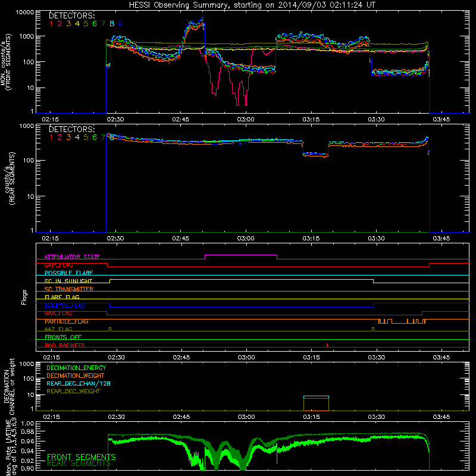
Task: Select cyan detector number 8 in the front segments legend
Action: [x=112, y=23]
